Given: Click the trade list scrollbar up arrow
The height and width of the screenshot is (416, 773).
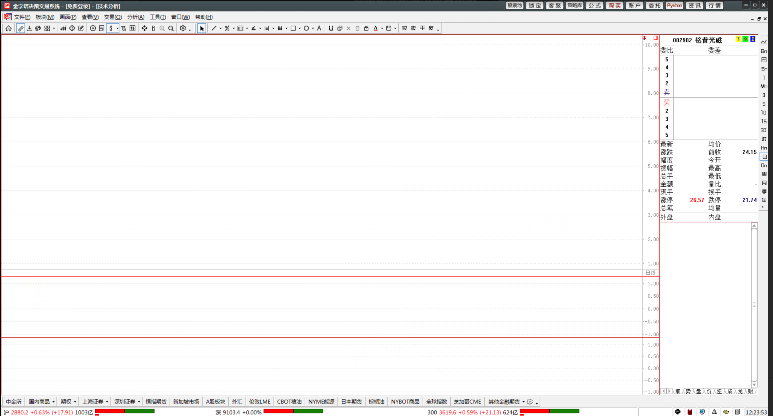Looking at the screenshot, I should pos(754,226).
